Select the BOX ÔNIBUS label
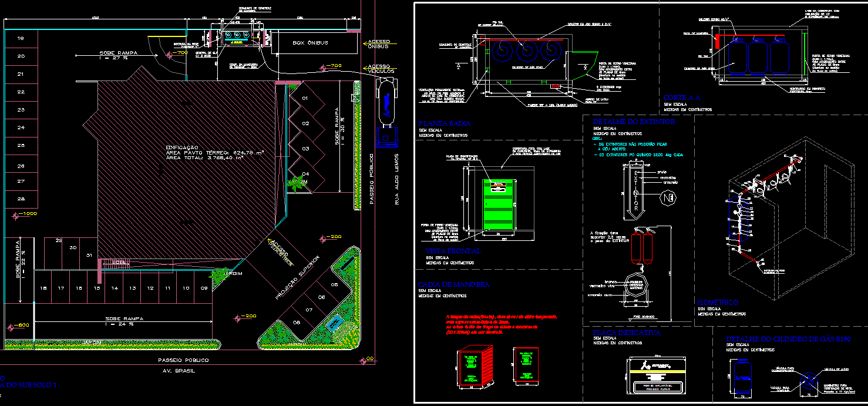This screenshot has height=406, width=868. pyautogui.click(x=311, y=43)
